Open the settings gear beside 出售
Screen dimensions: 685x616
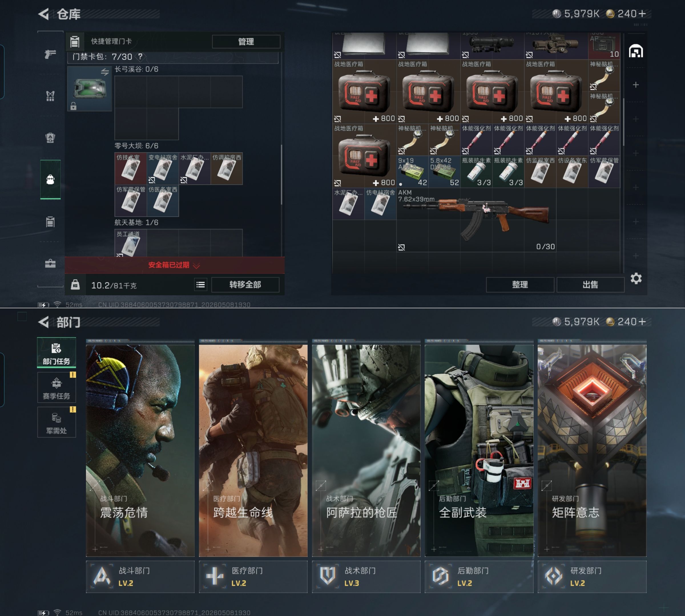pyautogui.click(x=636, y=279)
